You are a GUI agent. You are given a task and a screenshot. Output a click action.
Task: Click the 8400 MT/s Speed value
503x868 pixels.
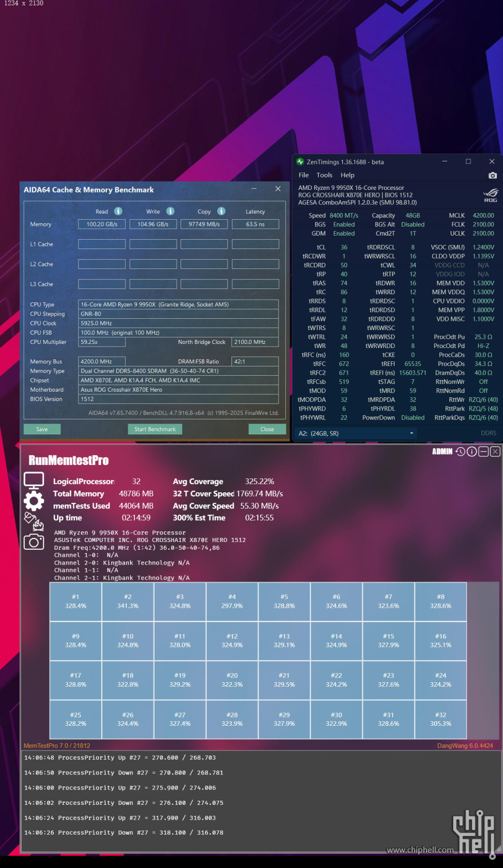pos(344,216)
